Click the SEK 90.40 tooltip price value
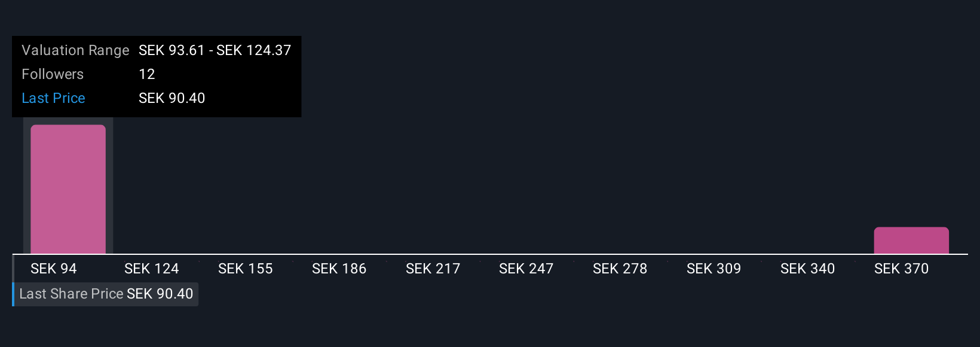Viewport: 980px width, 347px height. (172, 98)
